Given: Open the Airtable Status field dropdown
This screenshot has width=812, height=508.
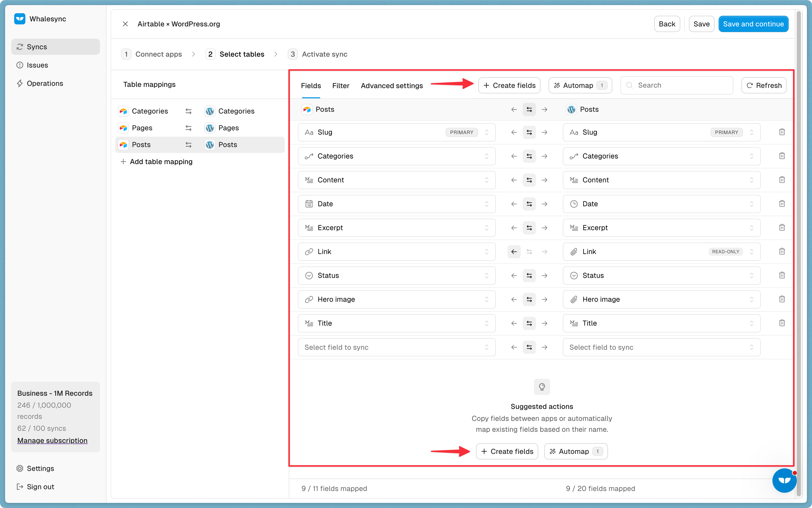Looking at the screenshot, I should [x=397, y=276].
